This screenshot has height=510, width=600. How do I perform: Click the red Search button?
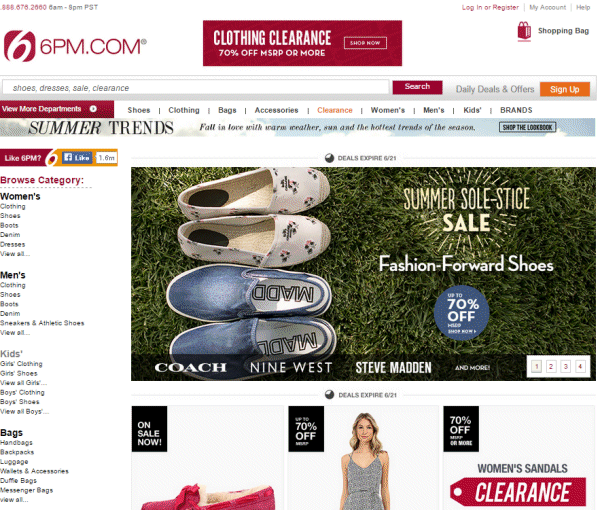(x=417, y=87)
